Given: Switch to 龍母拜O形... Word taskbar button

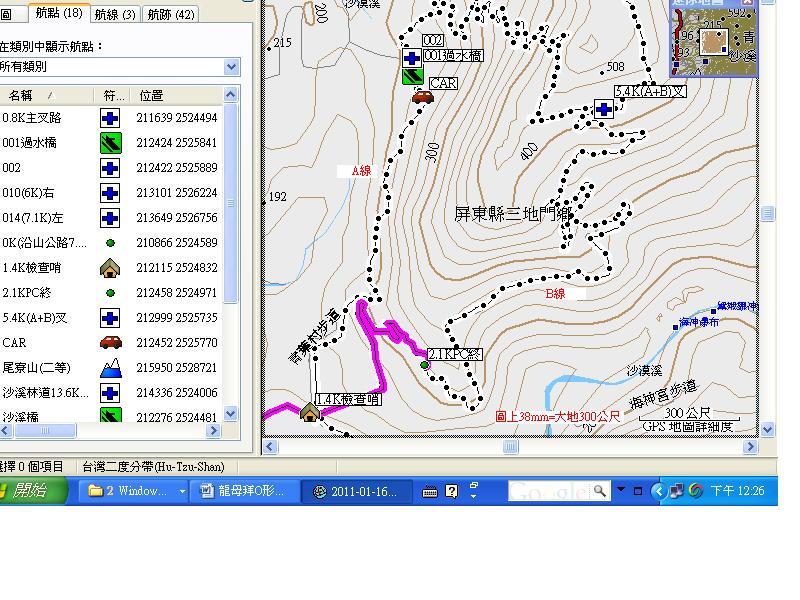Looking at the screenshot, I should click(x=244, y=491).
